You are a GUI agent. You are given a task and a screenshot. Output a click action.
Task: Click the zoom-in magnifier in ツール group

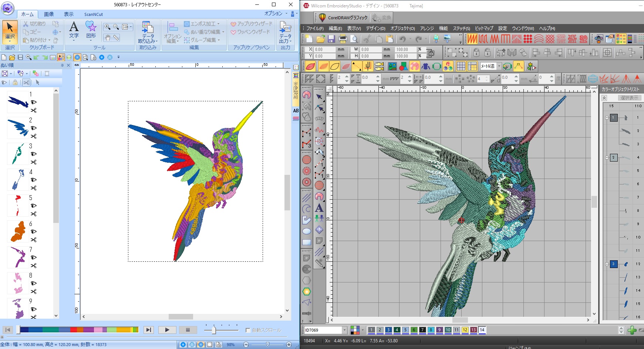click(107, 27)
